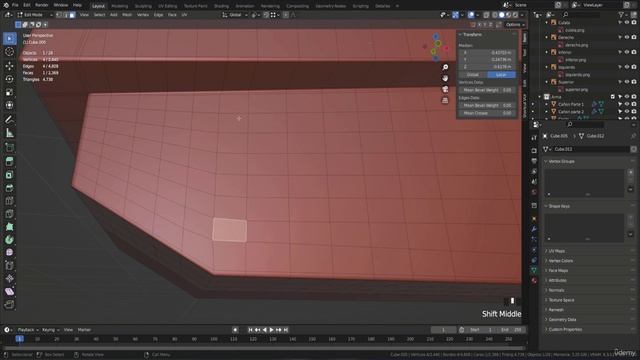The width and height of the screenshot is (640, 360).
Task: Select the Rotate tool
Action: (x=9, y=79)
